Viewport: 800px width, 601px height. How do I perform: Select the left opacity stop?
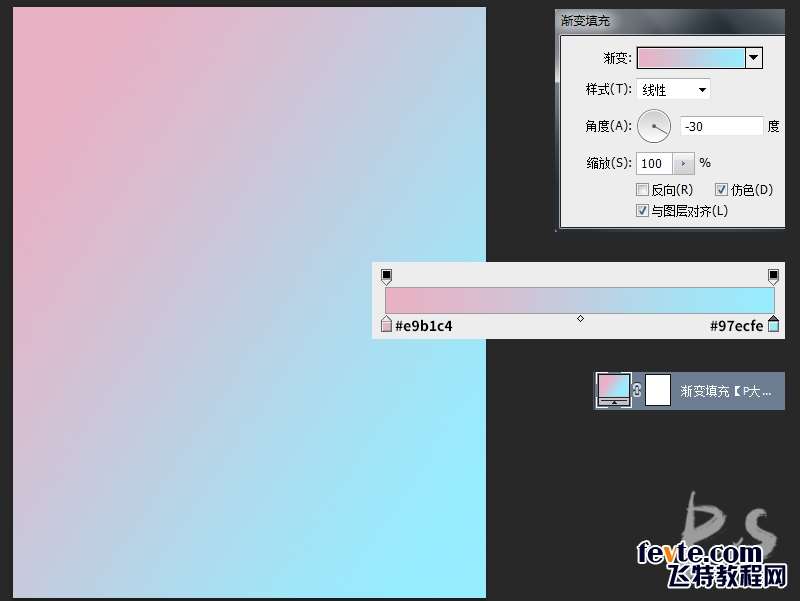click(386, 276)
